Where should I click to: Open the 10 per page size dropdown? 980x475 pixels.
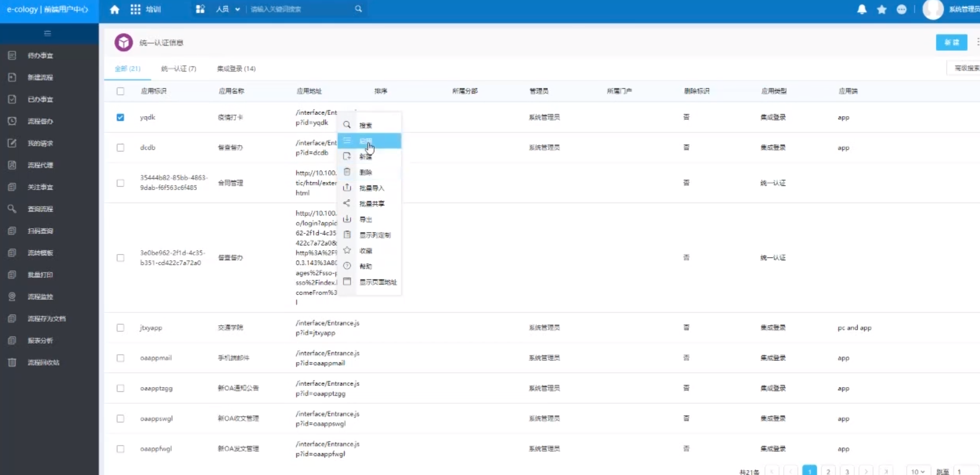click(x=918, y=471)
